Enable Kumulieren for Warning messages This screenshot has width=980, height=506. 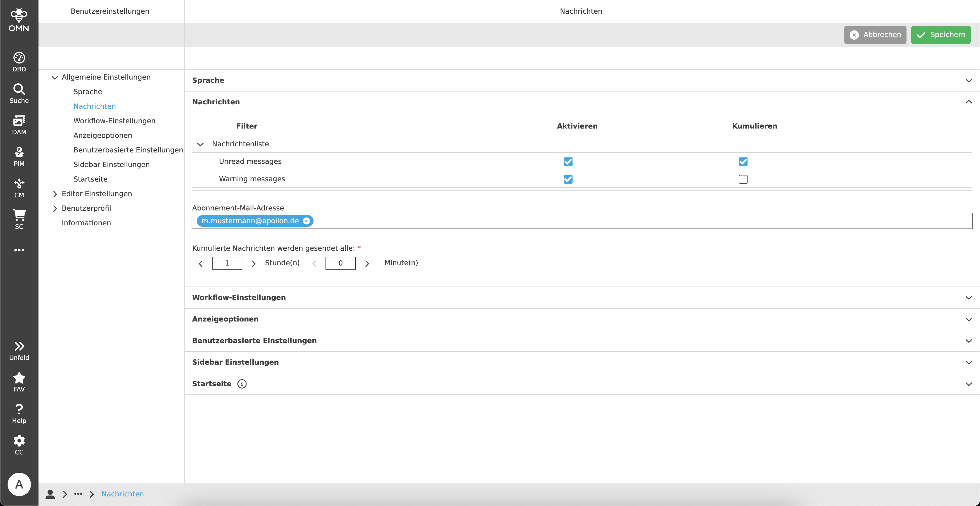pos(743,179)
